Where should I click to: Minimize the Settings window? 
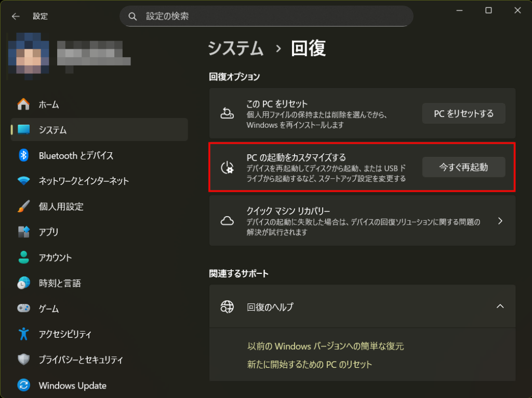pyautogui.click(x=459, y=10)
